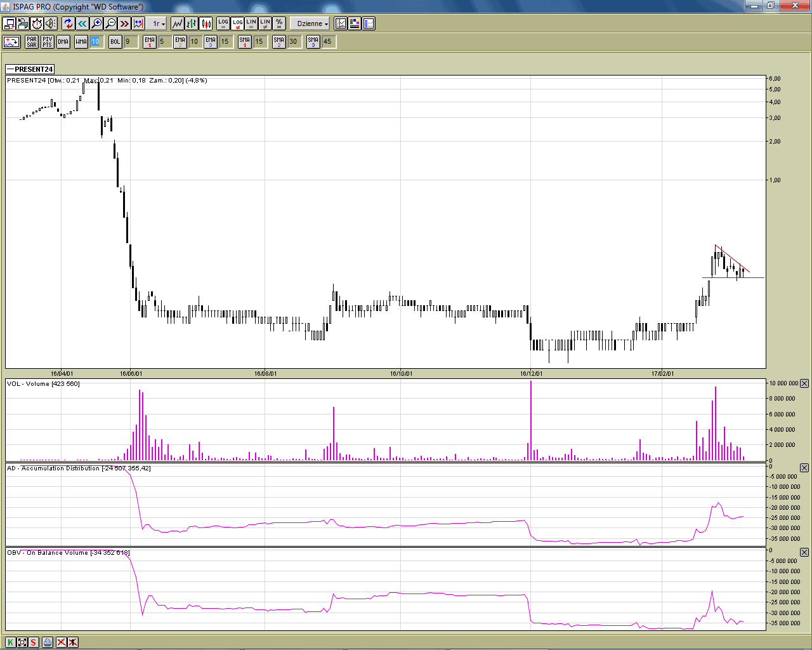Select the line chart type icon
Viewport: 812px width, 650px height.
pyautogui.click(x=178, y=23)
